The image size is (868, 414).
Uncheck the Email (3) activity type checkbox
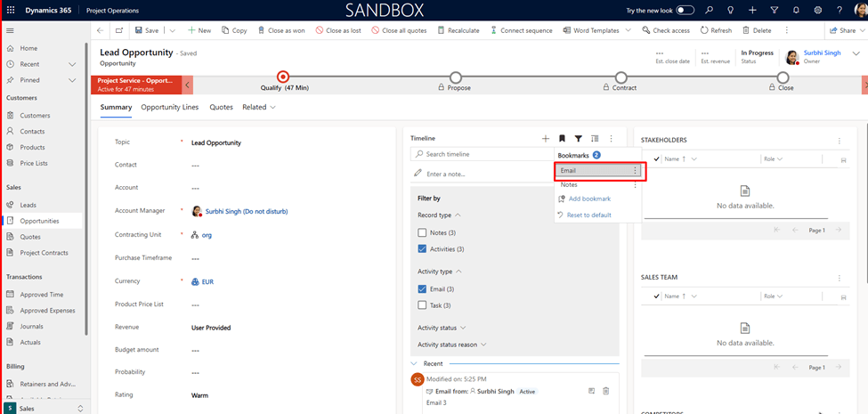coord(422,288)
